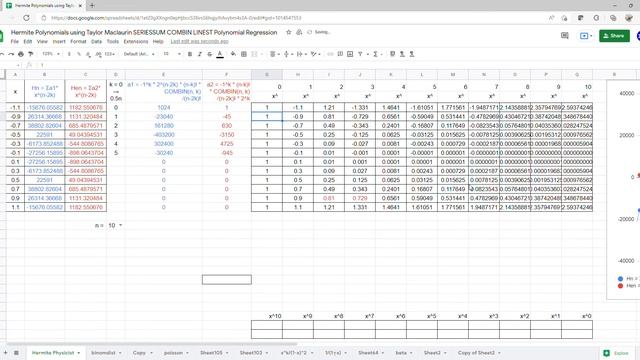Click the redo arrow in the toolbar
This screenshot has height=360, width=640.
pyautogui.click(x=11, y=54)
